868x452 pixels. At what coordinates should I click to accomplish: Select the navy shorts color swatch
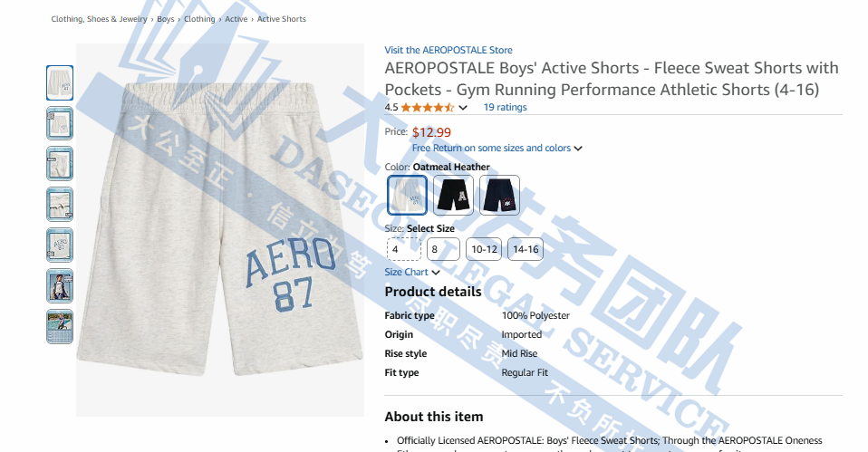(499, 196)
